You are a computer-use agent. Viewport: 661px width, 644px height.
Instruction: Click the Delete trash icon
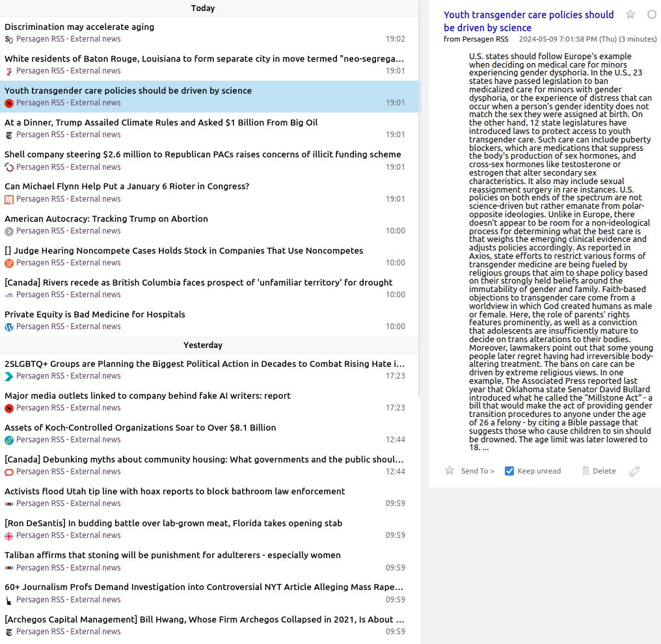[x=586, y=471]
